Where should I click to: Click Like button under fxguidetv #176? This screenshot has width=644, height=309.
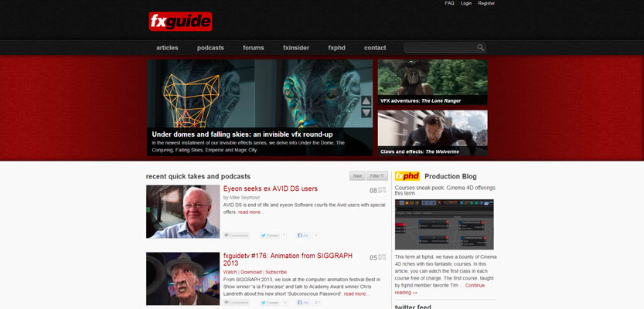click(x=303, y=303)
